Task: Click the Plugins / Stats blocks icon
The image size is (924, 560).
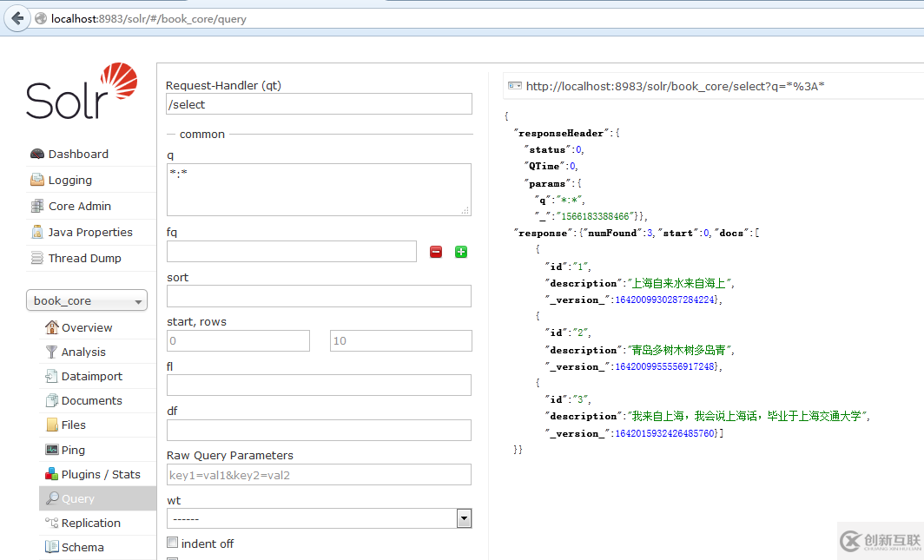Action: click(x=52, y=474)
